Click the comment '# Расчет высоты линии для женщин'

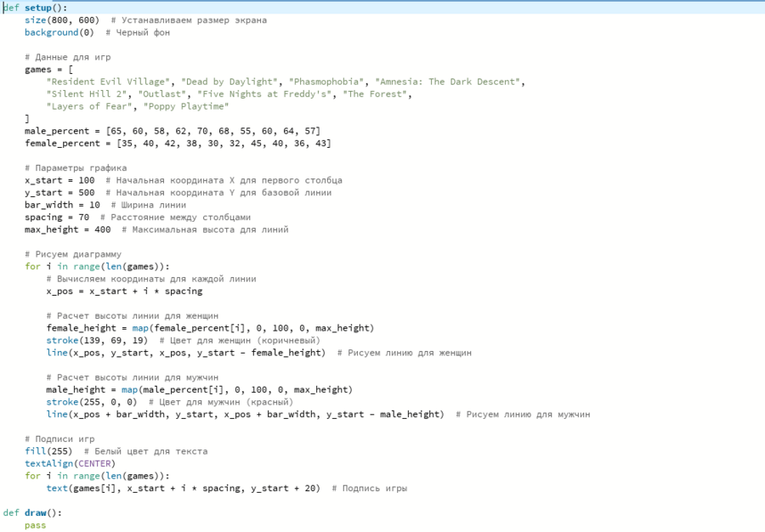[133, 316]
